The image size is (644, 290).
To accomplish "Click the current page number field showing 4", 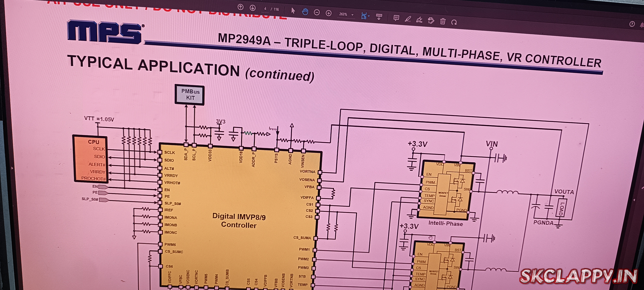I will (x=265, y=9).
